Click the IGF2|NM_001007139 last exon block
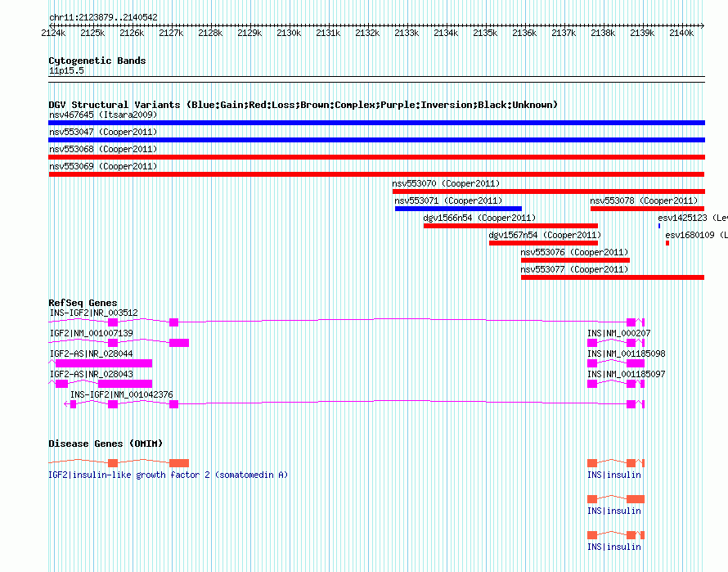Image resolution: width=728 pixels, height=572 pixels. 179,343
